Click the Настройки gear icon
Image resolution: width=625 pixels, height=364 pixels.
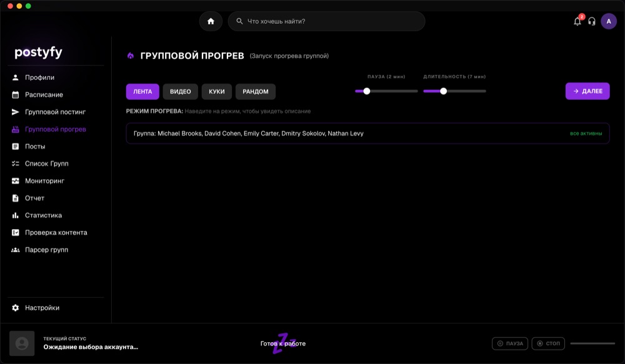pyautogui.click(x=16, y=308)
